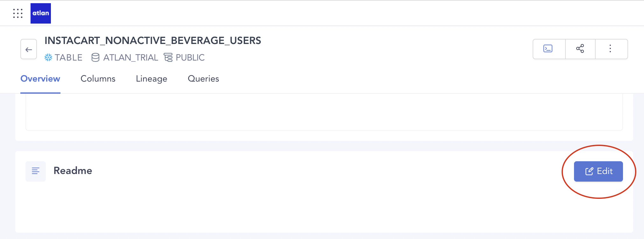Go back using the left arrow button

coord(29,49)
